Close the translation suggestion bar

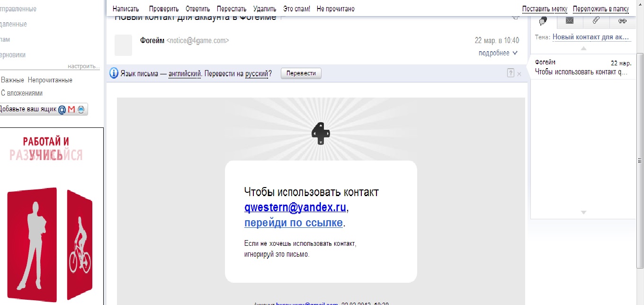click(x=519, y=74)
